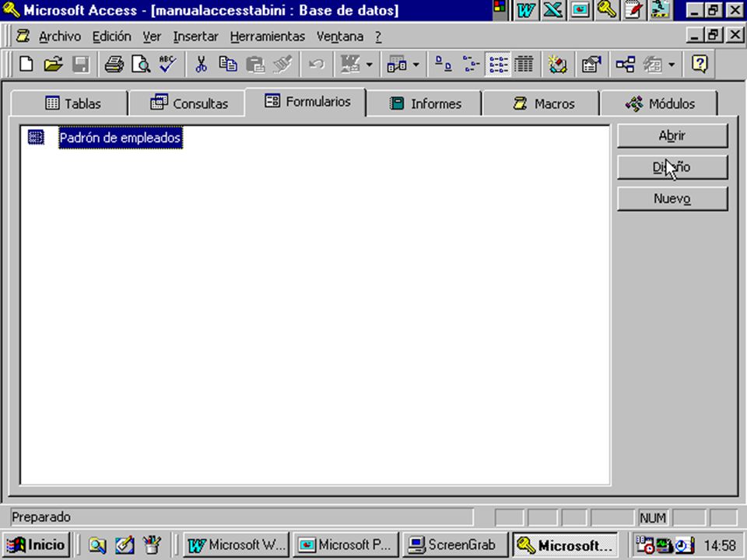Image resolution: width=747 pixels, height=560 pixels.
Task: Click the colored Office squares shortcut bar icon
Action: pyautogui.click(x=500, y=8)
